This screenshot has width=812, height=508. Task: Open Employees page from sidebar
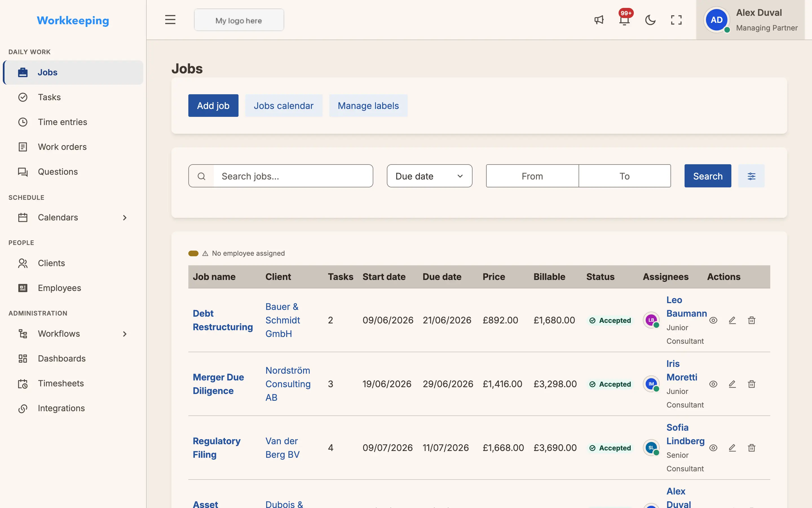(x=73, y=288)
